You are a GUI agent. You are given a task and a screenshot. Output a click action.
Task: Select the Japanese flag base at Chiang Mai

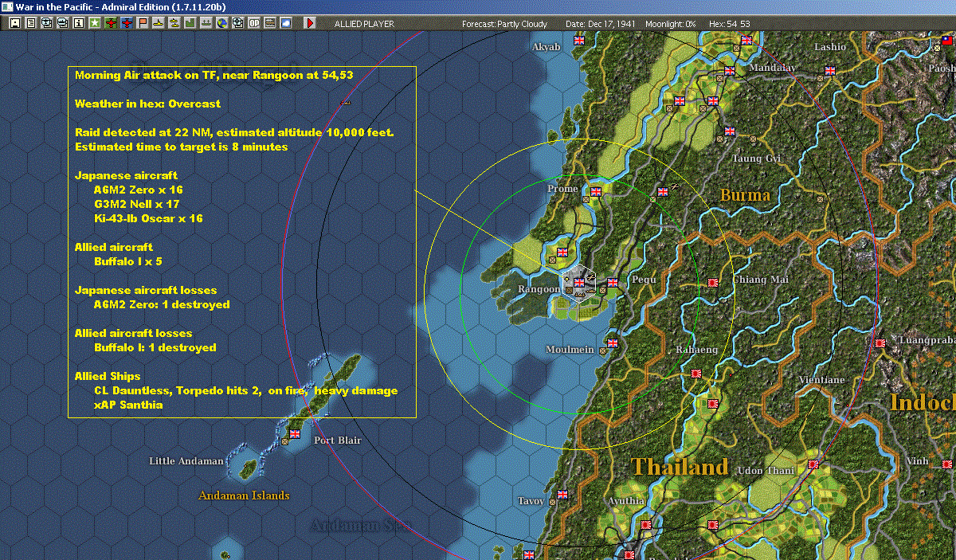(713, 282)
